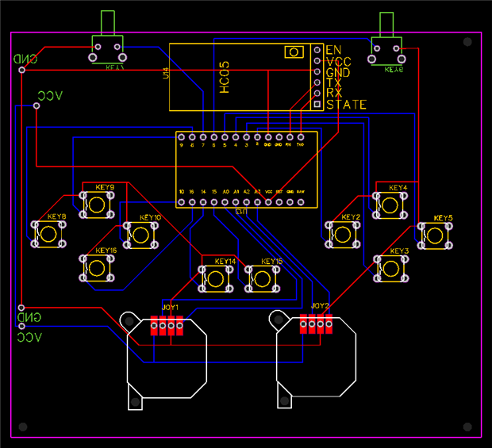Click the bottom-right mounting hole
The width and height of the screenshot is (492, 448).
pyautogui.click(x=467, y=427)
